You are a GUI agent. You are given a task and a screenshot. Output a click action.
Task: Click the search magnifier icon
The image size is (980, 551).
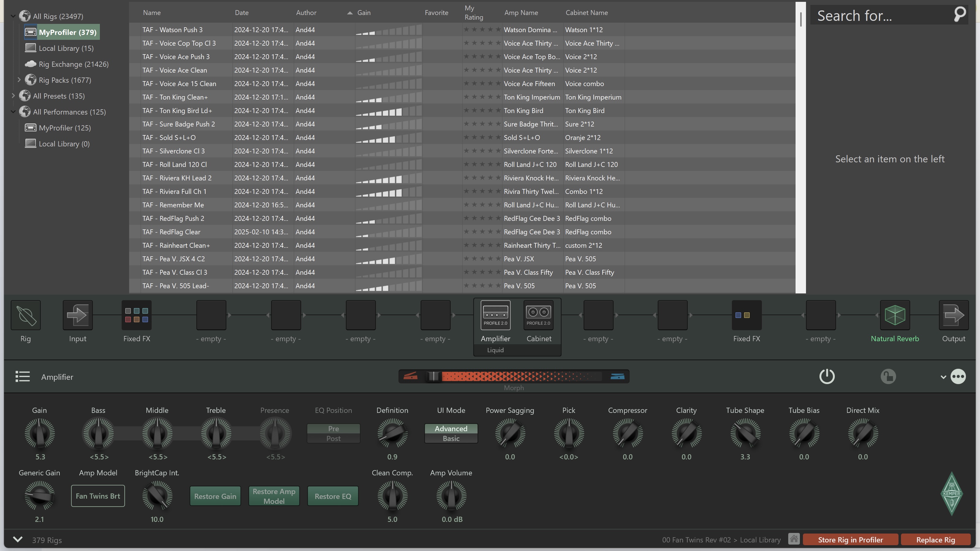[959, 15]
